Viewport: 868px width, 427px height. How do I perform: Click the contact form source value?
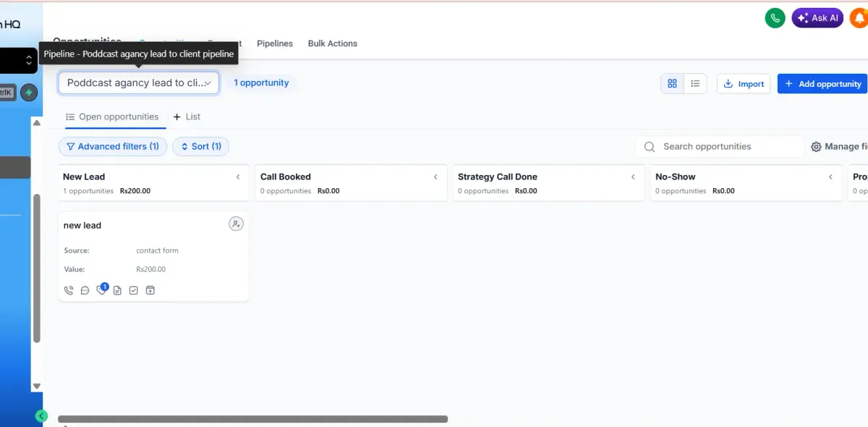coord(157,250)
